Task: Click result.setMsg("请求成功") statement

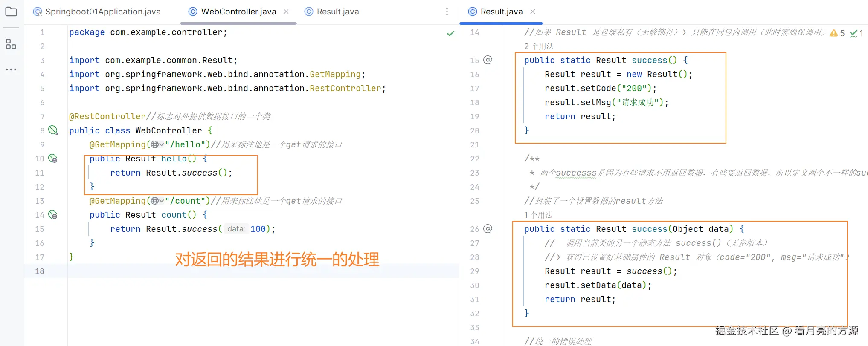Action: pyautogui.click(x=607, y=102)
